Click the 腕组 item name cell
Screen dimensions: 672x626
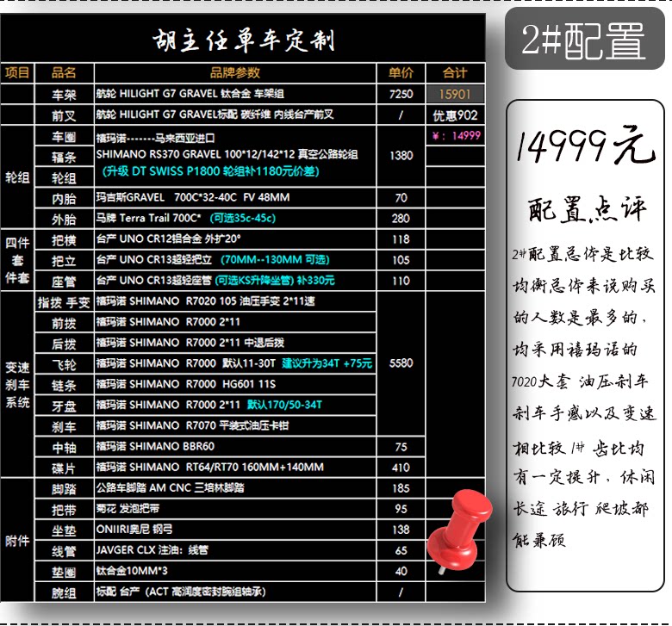click(64, 592)
